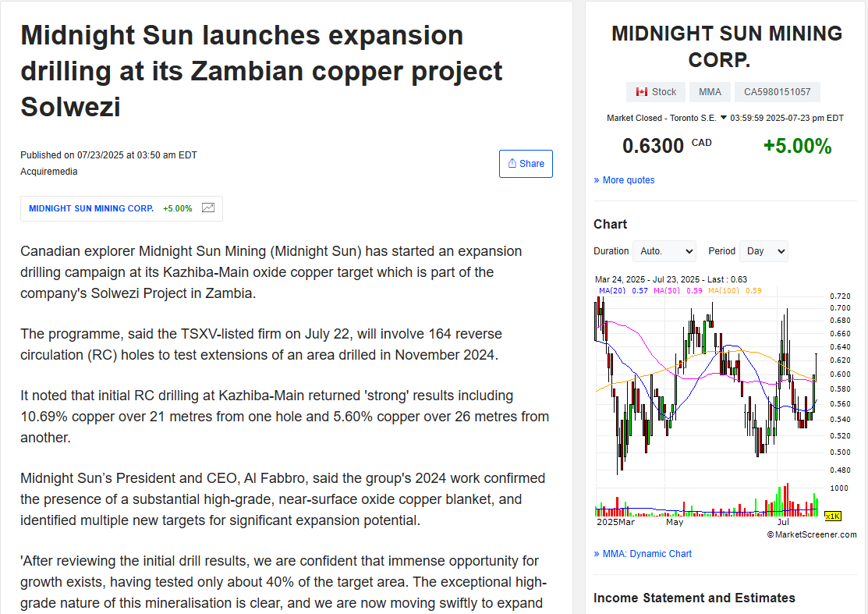Expand the Toronto S.E. market dropdown arrow
868x614 pixels.
click(723, 117)
